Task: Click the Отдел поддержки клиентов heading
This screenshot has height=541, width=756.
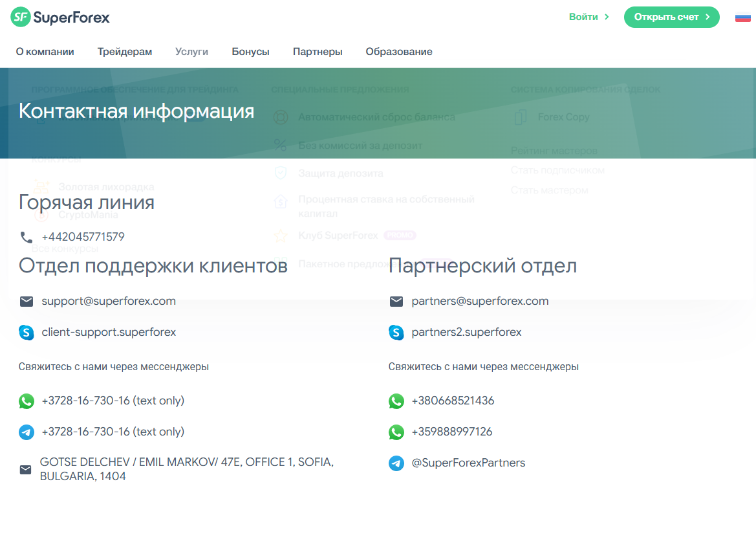Action: (x=153, y=266)
